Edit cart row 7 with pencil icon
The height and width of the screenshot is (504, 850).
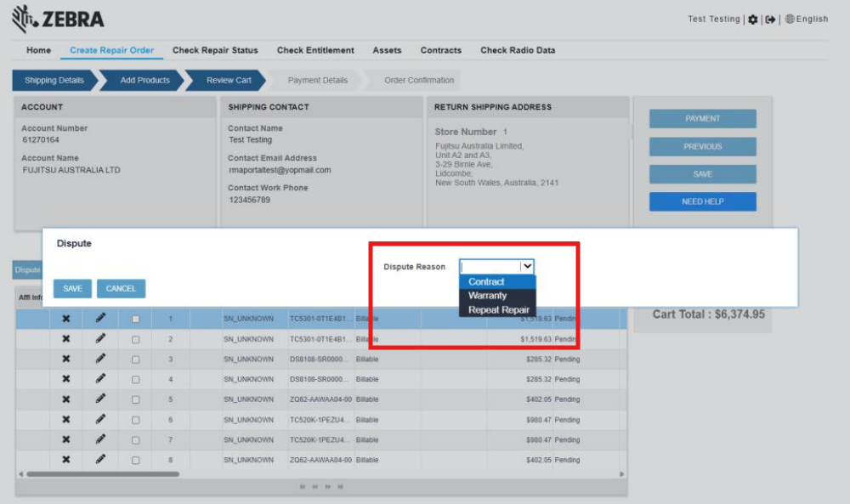[x=100, y=439]
